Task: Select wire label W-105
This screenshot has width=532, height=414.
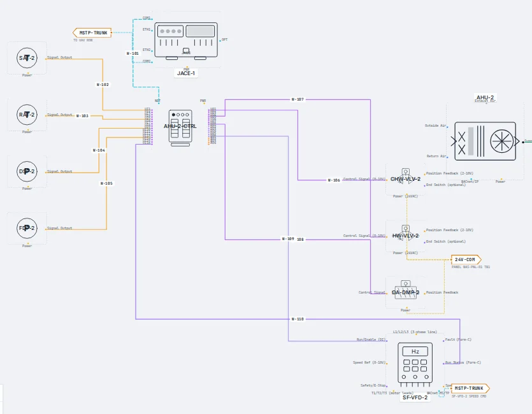Action: point(106,183)
